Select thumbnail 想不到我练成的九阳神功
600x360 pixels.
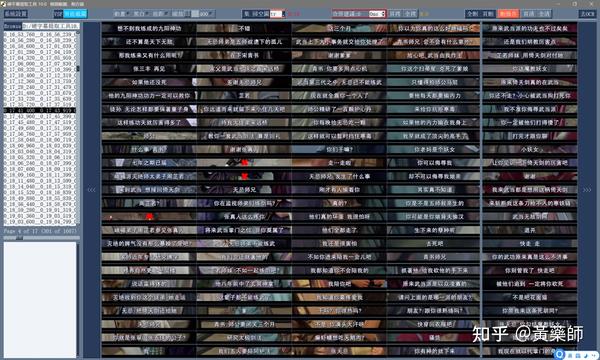(x=149, y=28)
